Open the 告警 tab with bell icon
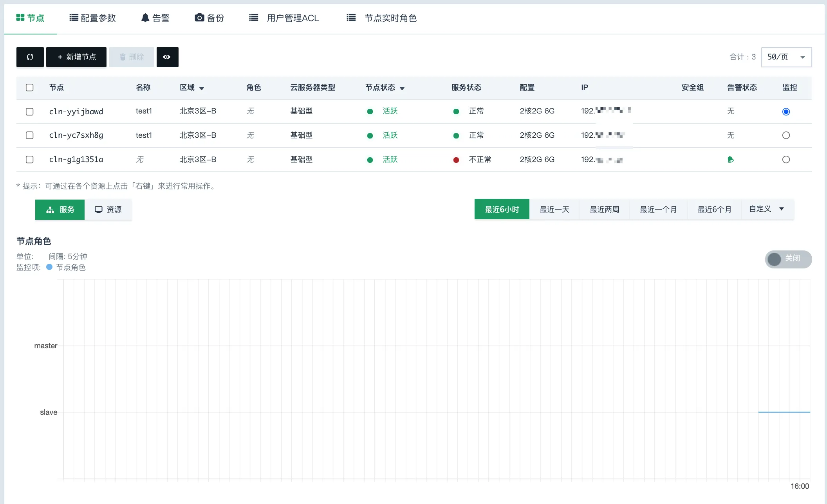The width and height of the screenshot is (827, 504). [155, 18]
